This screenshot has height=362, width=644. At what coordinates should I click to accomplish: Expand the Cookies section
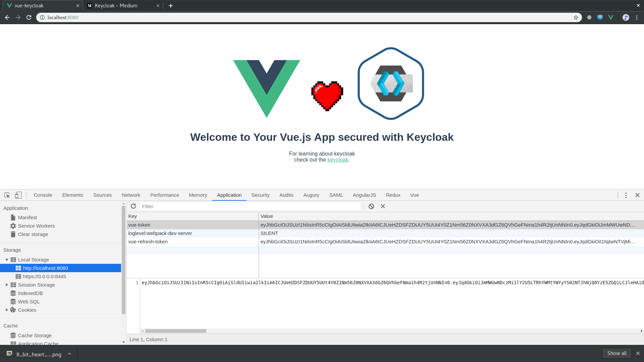coord(6,310)
